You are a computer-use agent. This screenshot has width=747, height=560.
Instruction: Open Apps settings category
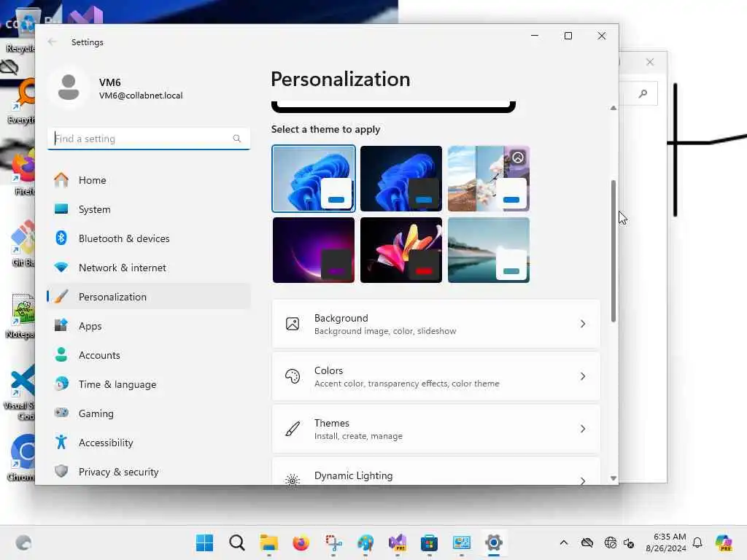click(149, 326)
